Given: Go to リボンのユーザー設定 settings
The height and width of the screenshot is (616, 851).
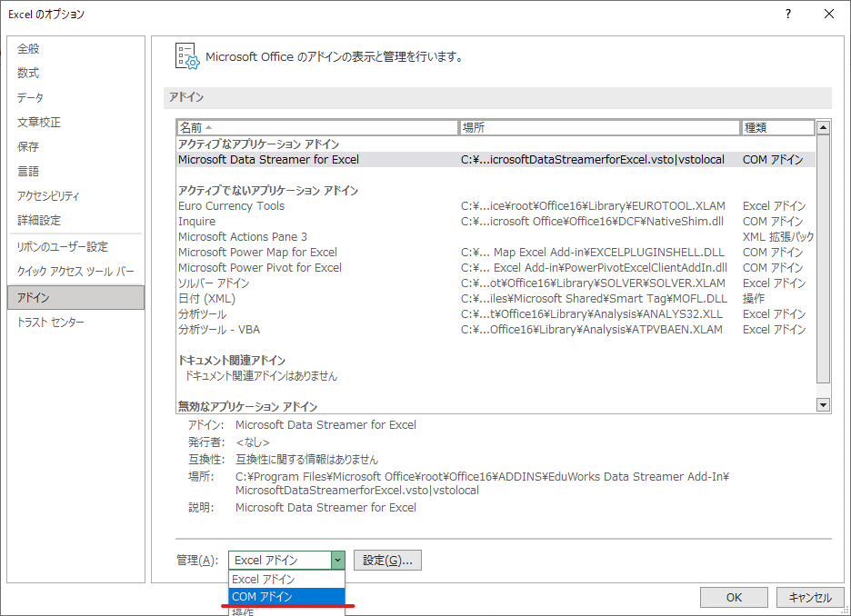Looking at the screenshot, I should click(63, 246).
